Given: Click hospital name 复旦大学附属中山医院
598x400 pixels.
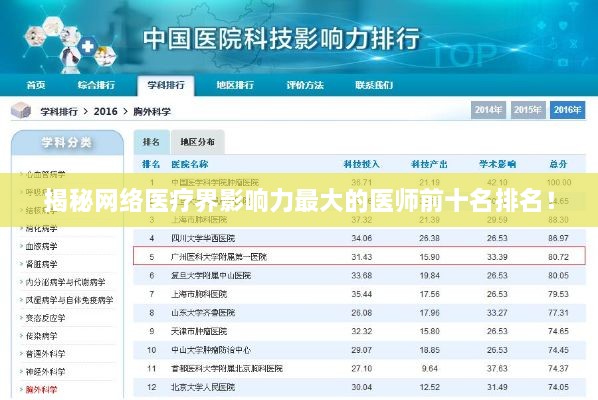Looking at the screenshot, I should pyautogui.click(x=211, y=276).
